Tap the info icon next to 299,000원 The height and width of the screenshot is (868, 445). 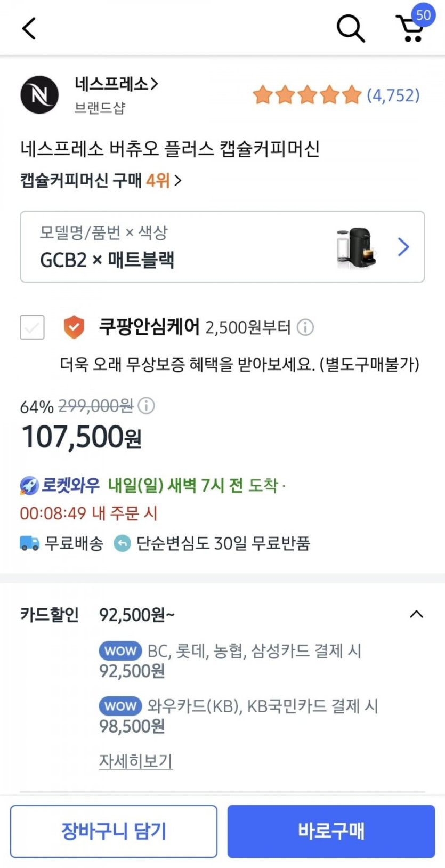(x=146, y=406)
